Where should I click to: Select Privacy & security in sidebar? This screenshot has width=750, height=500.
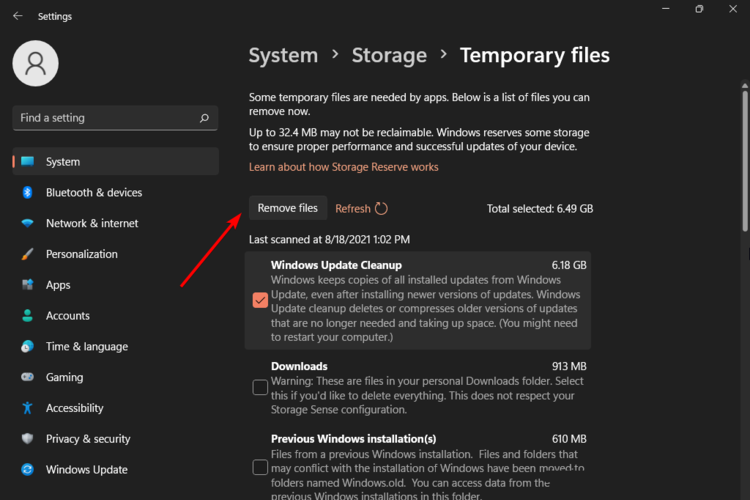click(x=88, y=439)
